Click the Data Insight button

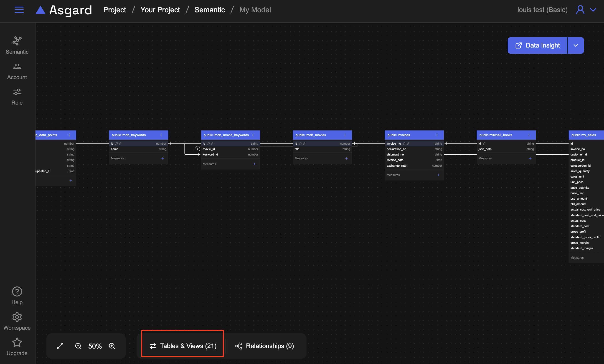coord(537,45)
